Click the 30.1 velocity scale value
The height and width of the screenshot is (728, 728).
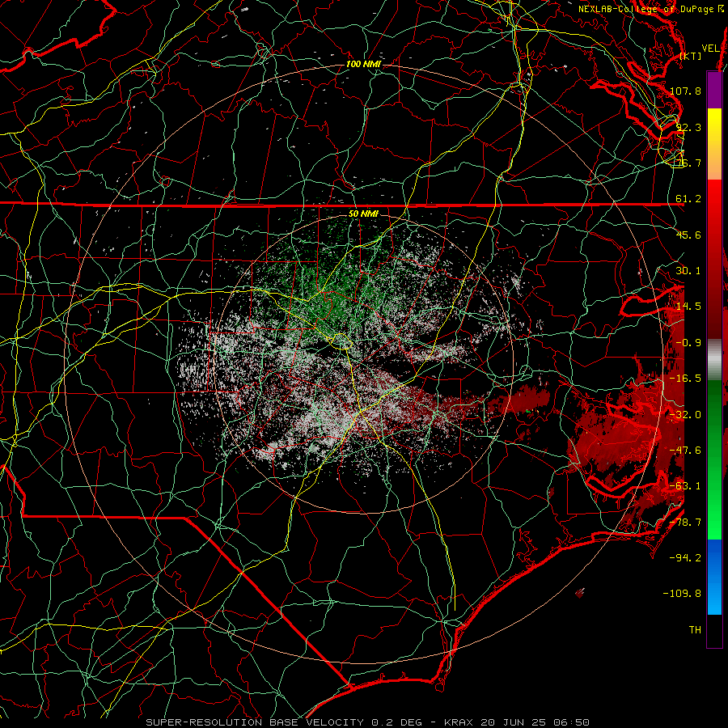point(688,271)
